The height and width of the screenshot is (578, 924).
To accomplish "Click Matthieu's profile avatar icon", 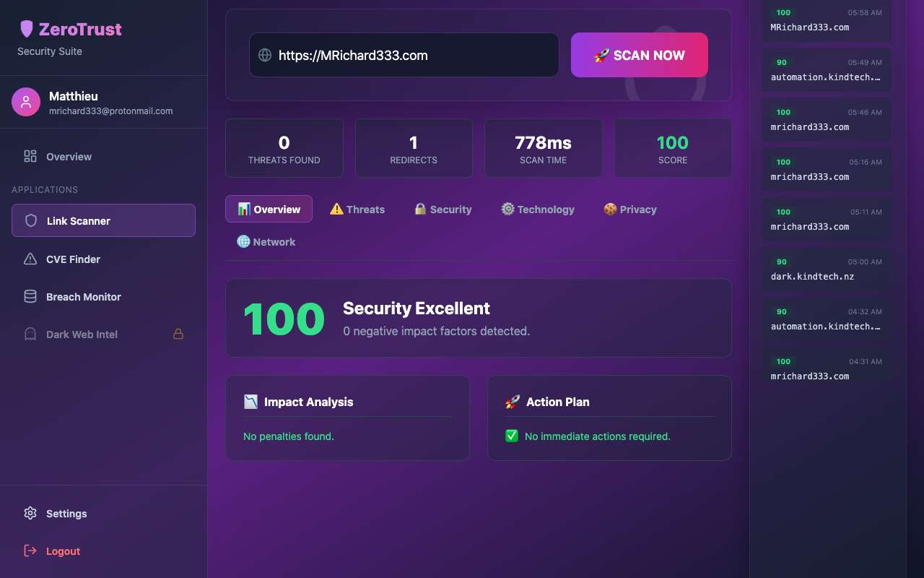I will tap(26, 102).
